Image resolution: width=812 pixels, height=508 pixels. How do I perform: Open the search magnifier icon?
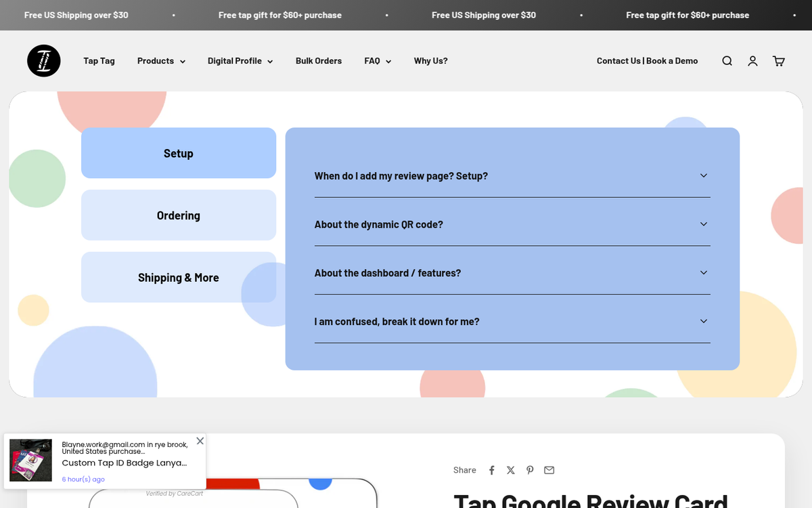coord(727,61)
